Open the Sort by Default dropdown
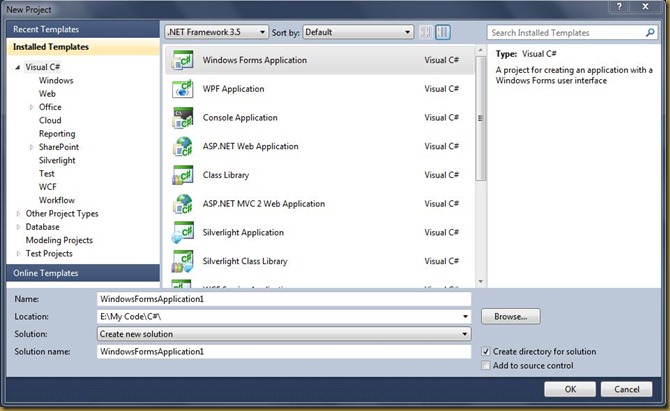This screenshot has height=411, width=670. tap(358, 32)
